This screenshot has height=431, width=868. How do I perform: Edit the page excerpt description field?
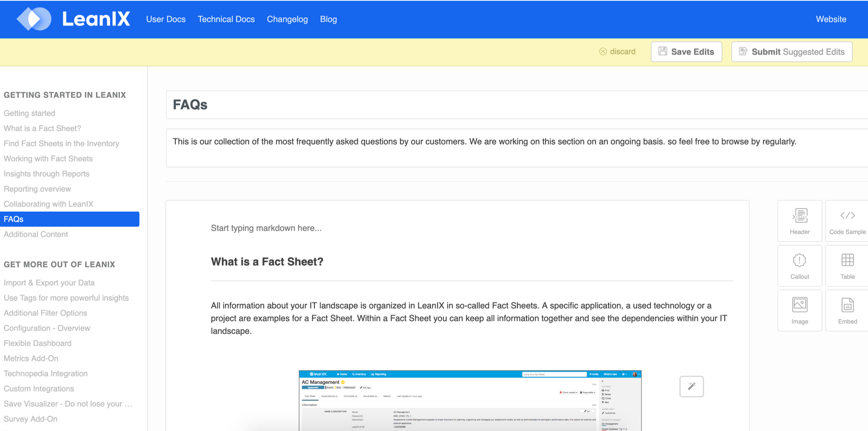[517, 148]
